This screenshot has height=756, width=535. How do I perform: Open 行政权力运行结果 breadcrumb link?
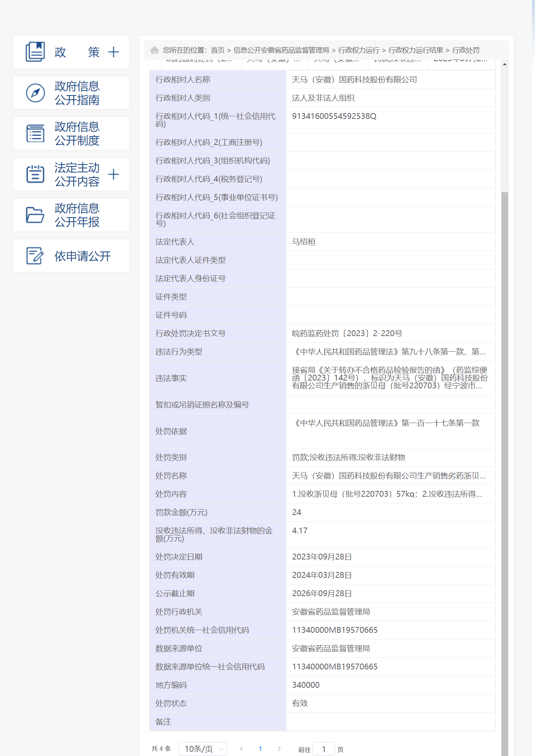tap(416, 50)
